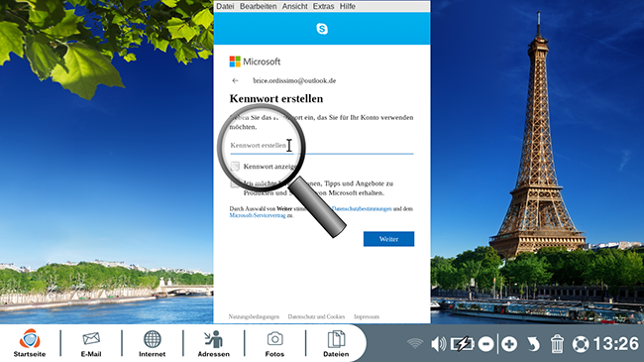Image resolution: width=644 pixels, height=362 pixels.
Task: Click the lifebuoy help icon
Action: point(581,344)
